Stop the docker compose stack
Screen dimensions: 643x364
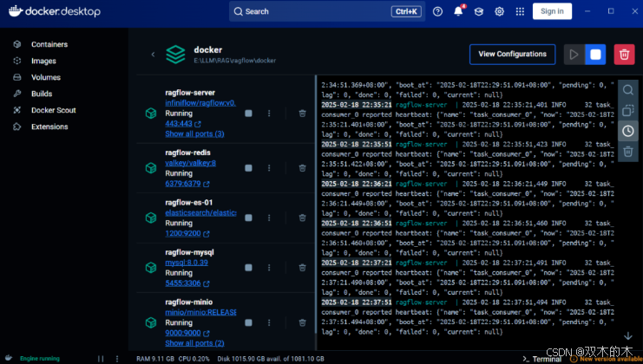pos(595,54)
